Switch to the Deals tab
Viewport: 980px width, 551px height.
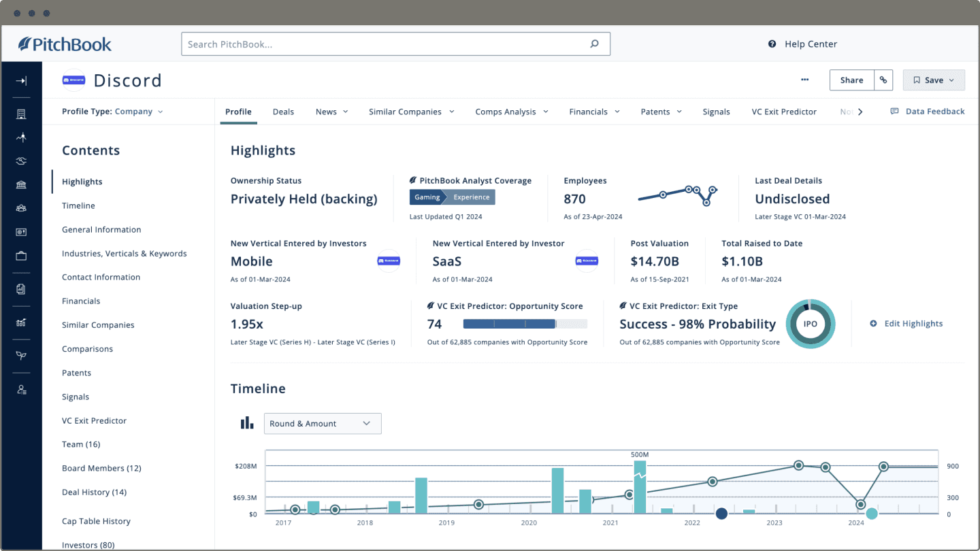tap(283, 112)
